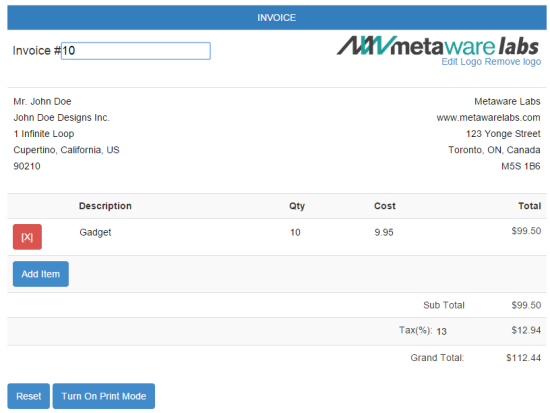This screenshot has height=413, width=550.
Task: Click the 1 Infinite Loop address line
Action: point(44,134)
